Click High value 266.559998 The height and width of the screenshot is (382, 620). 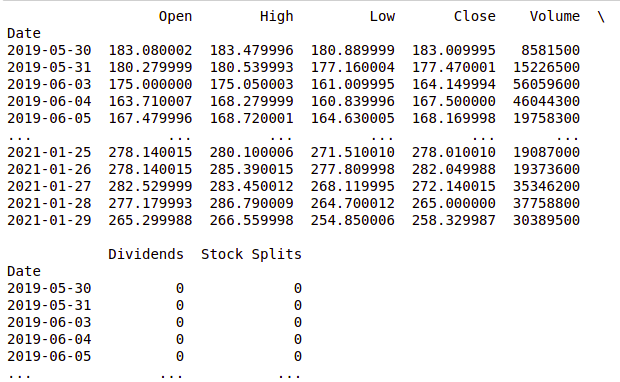point(251,220)
